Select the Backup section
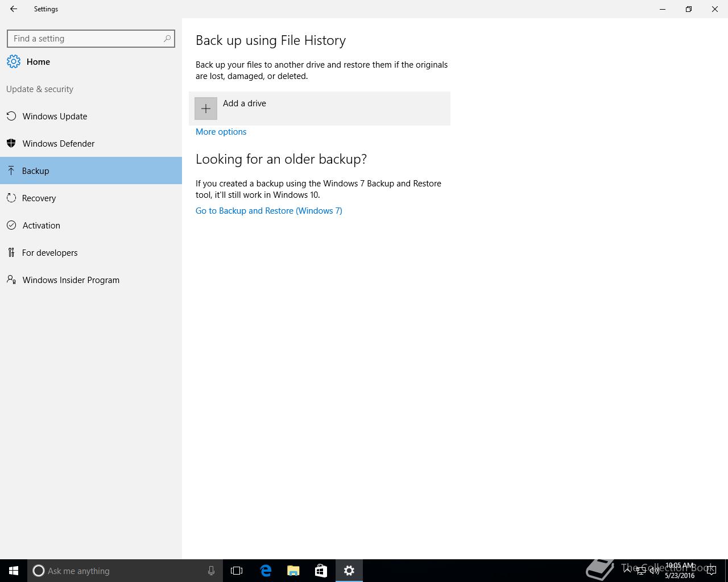Screen dimensions: 728x582 [91, 171]
